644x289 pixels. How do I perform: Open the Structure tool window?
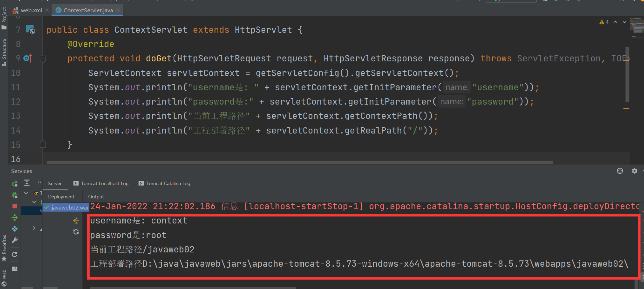tap(4, 52)
